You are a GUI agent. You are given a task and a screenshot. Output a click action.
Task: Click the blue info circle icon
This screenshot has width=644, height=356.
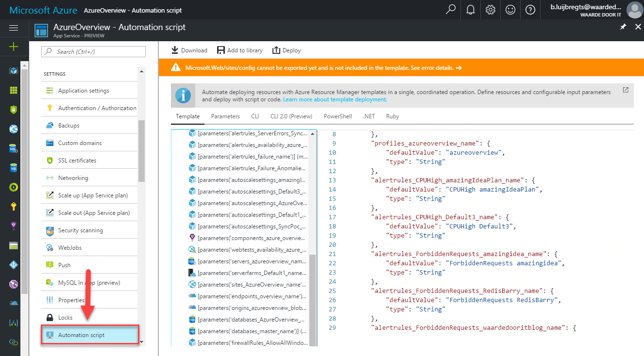[x=183, y=96]
